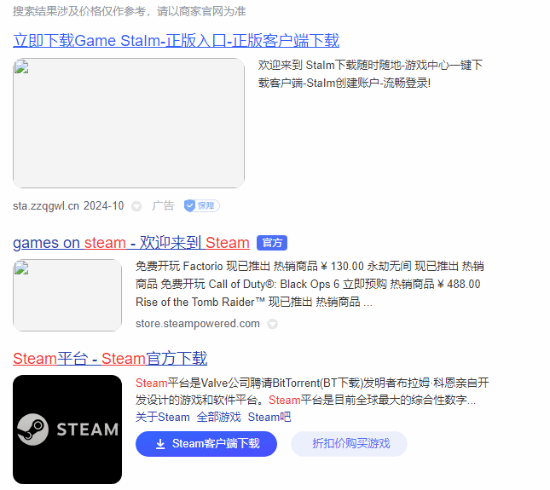Click the store.steampowered.com URL text

click(197, 323)
